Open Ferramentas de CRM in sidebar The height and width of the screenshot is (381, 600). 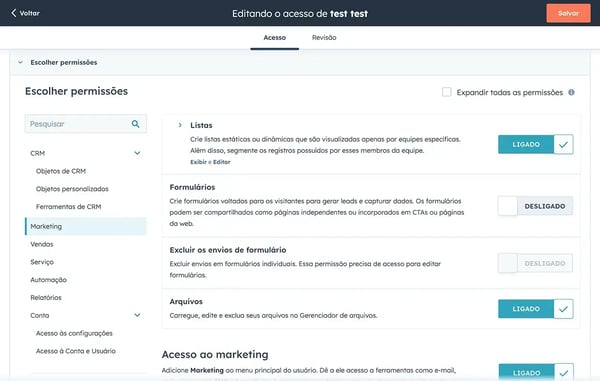[68, 207]
